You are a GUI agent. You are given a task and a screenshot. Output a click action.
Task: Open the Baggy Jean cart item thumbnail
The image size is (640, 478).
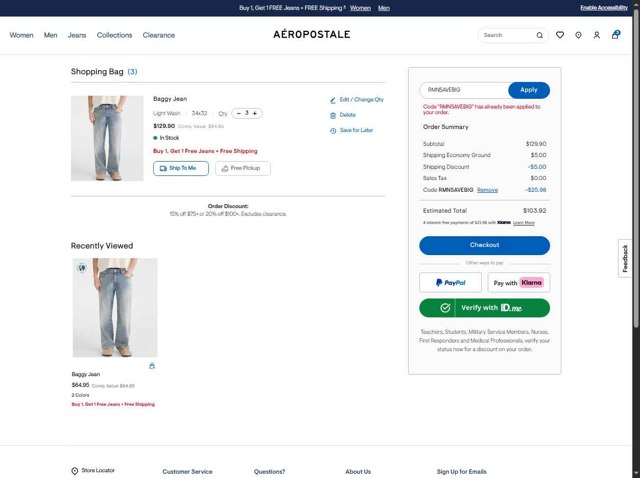click(107, 138)
